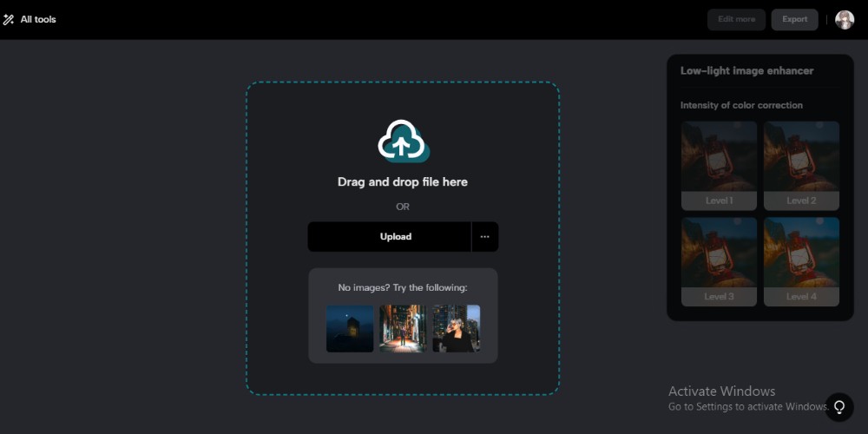Click the Upload button

(x=390, y=236)
